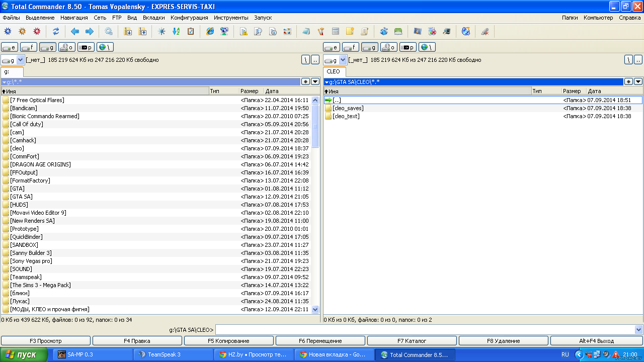The height and width of the screenshot is (362, 644).
Task: Click the F5 Копирование button
Action: point(229,341)
